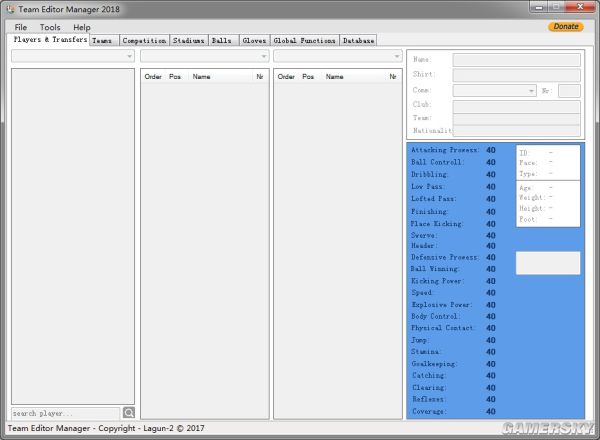Click the Name column header in middle table
This screenshot has width=600, height=440.
201,77
